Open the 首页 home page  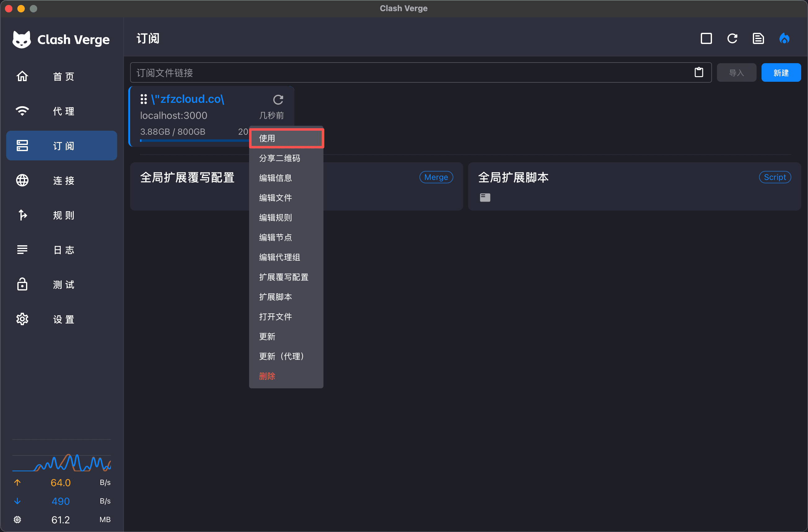pyautogui.click(x=62, y=76)
